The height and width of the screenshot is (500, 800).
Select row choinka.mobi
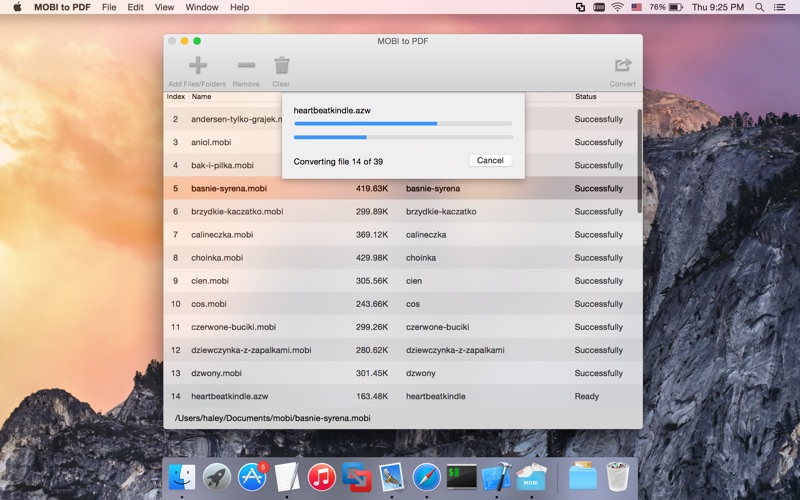coord(401,258)
